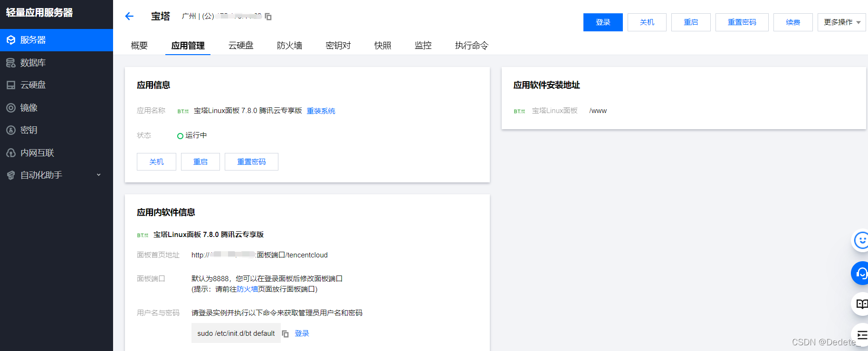This screenshot has width=868, height=351.
Task: Click the top 关机 button
Action: click(647, 22)
